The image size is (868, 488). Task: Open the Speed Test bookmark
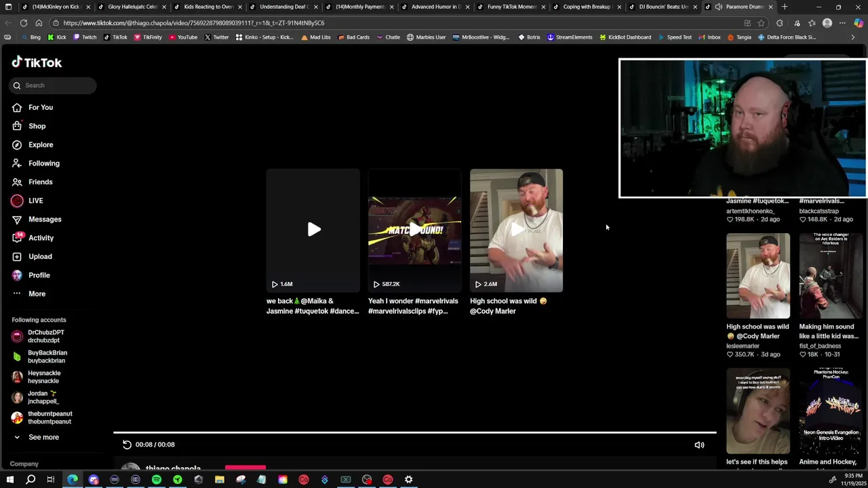tap(675, 37)
